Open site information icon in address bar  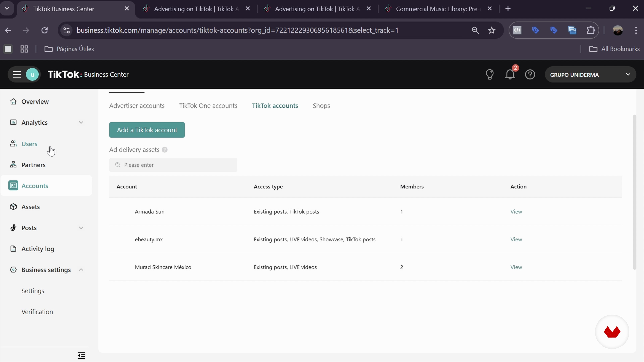point(67,31)
